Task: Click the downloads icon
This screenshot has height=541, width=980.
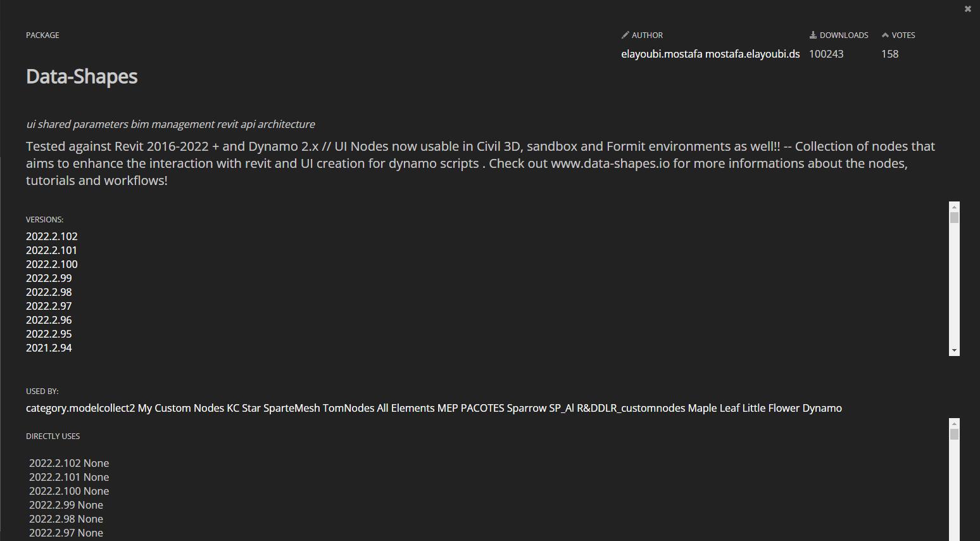Action: pyautogui.click(x=813, y=35)
